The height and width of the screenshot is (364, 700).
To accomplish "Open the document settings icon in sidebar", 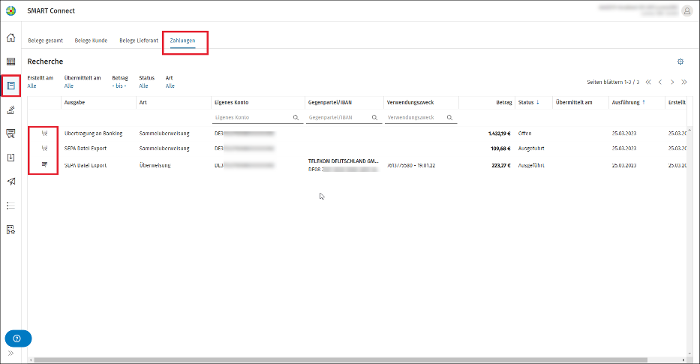I will tap(11, 230).
